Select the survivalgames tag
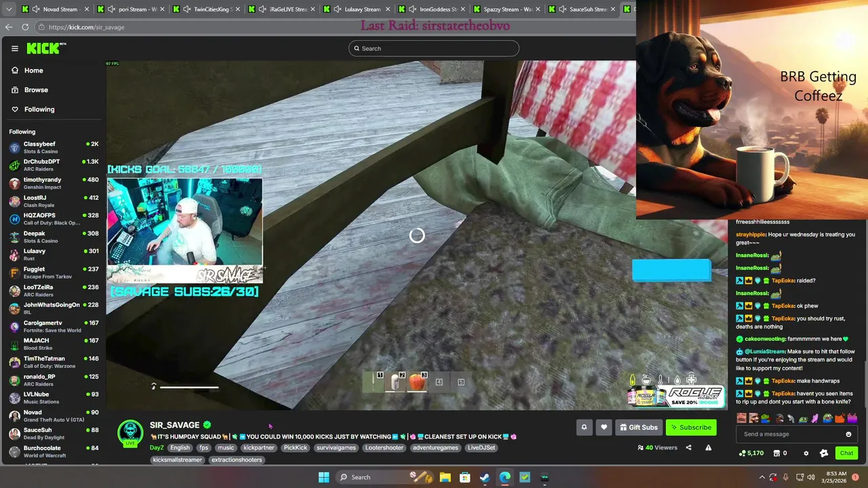The height and width of the screenshot is (488, 868). pyautogui.click(x=336, y=447)
